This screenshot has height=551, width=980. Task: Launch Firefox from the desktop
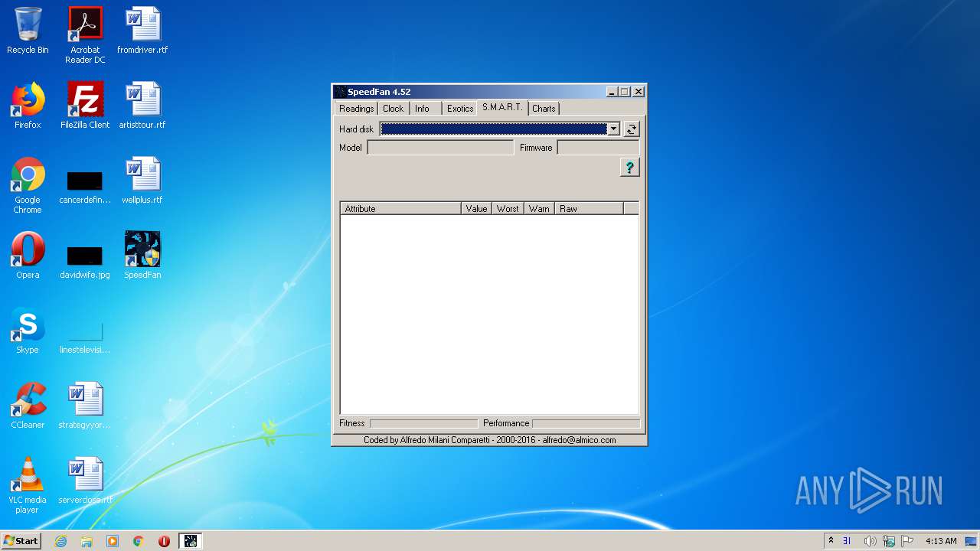[28, 106]
